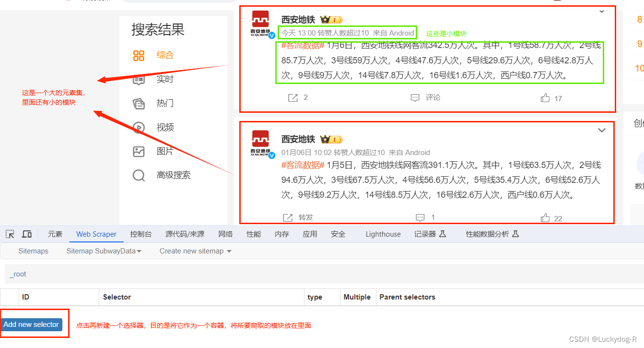Select the 实时 icon in sidebar

[x=139, y=79]
